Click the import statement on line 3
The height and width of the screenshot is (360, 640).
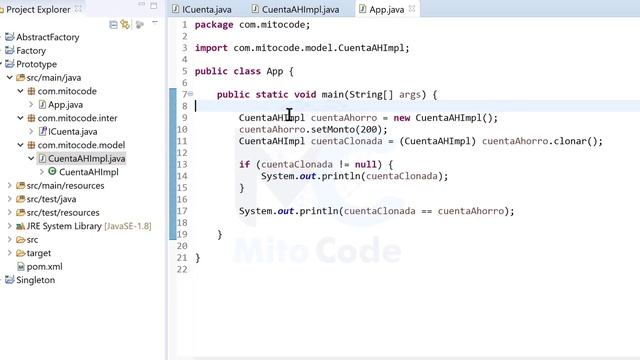[x=302, y=48]
